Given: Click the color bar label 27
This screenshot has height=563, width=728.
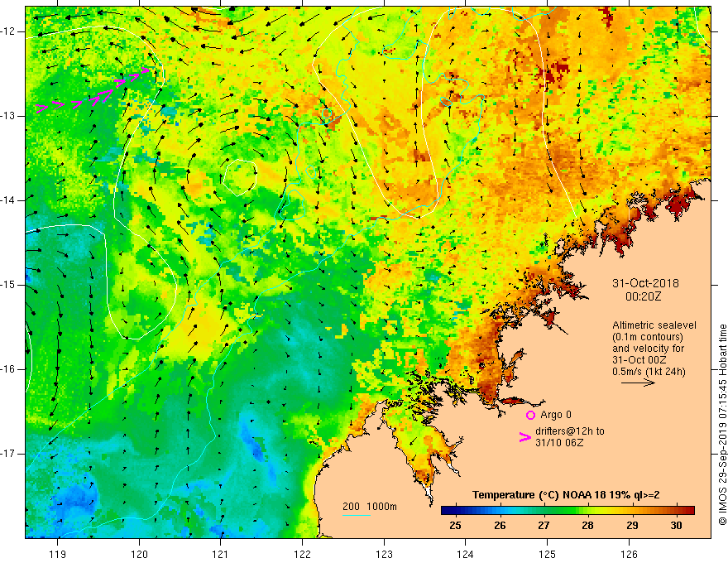Looking at the screenshot, I should [544, 526].
